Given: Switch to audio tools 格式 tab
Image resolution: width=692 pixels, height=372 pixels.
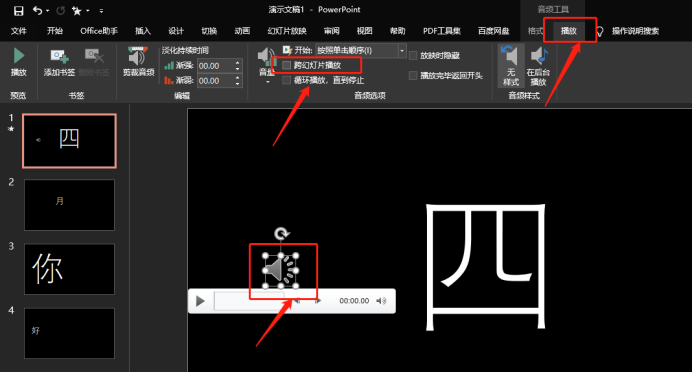Looking at the screenshot, I should (x=535, y=31).
